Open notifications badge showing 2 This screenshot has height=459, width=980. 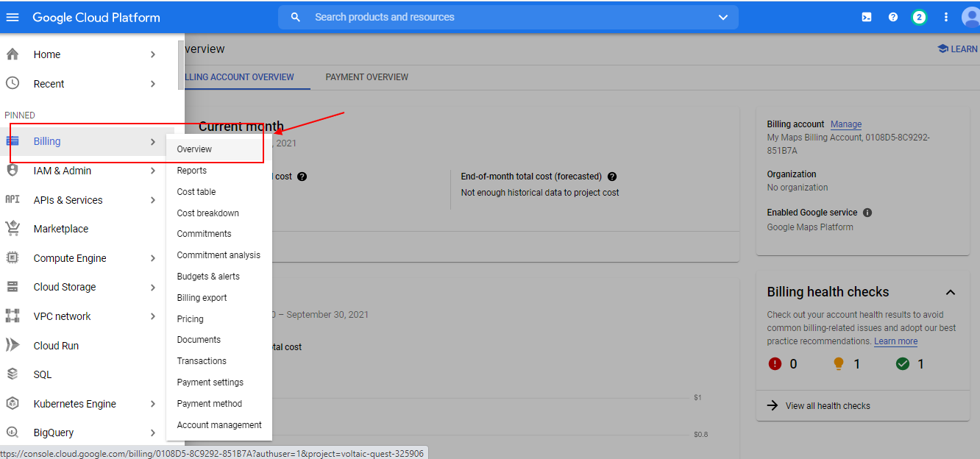tap(919, 17)
